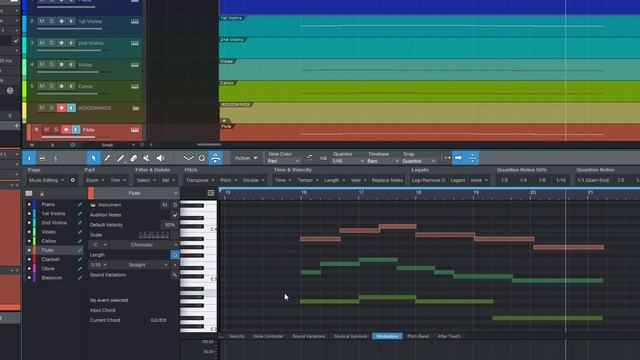Select the Line draw tool
The height and width of the screenshot is (360, 640).
click(120, 158)
